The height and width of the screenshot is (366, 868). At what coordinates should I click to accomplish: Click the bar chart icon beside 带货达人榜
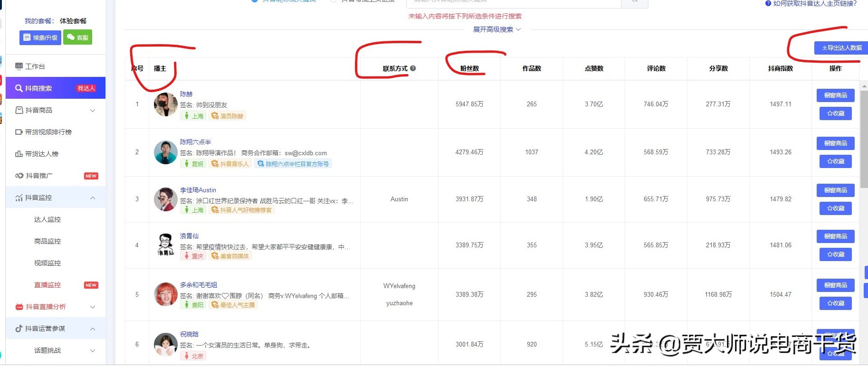(19, 154)
